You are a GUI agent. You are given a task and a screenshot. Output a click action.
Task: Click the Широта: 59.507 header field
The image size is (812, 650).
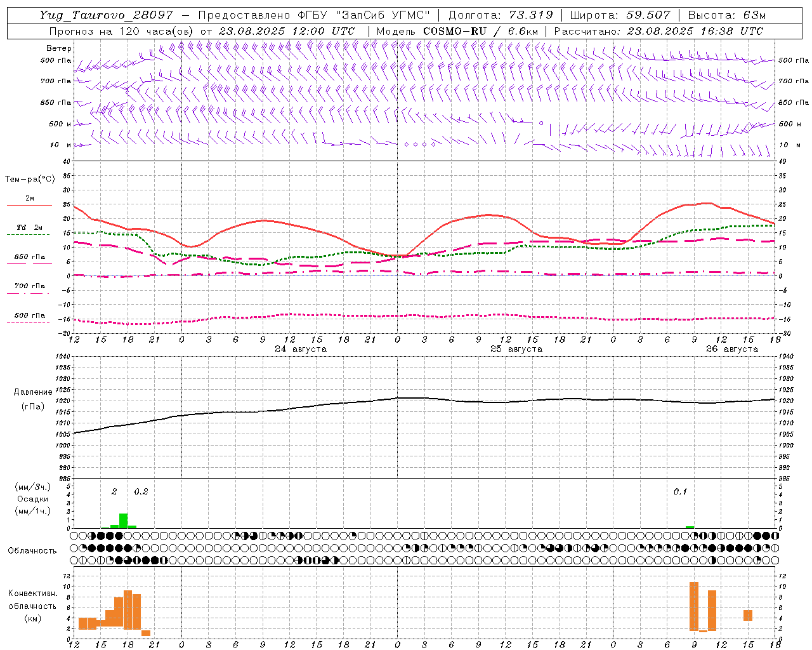coord(619,15)
